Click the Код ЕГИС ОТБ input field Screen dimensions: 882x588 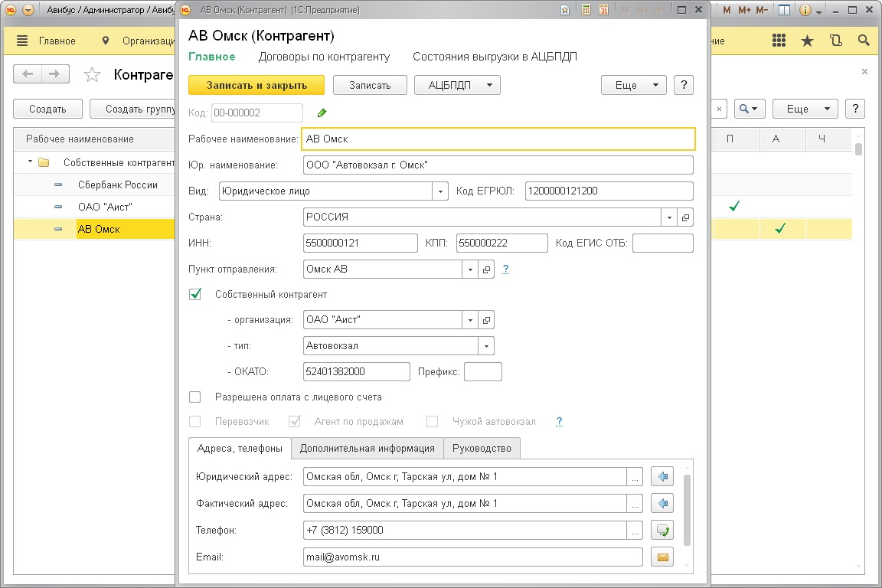click(662, 243)
